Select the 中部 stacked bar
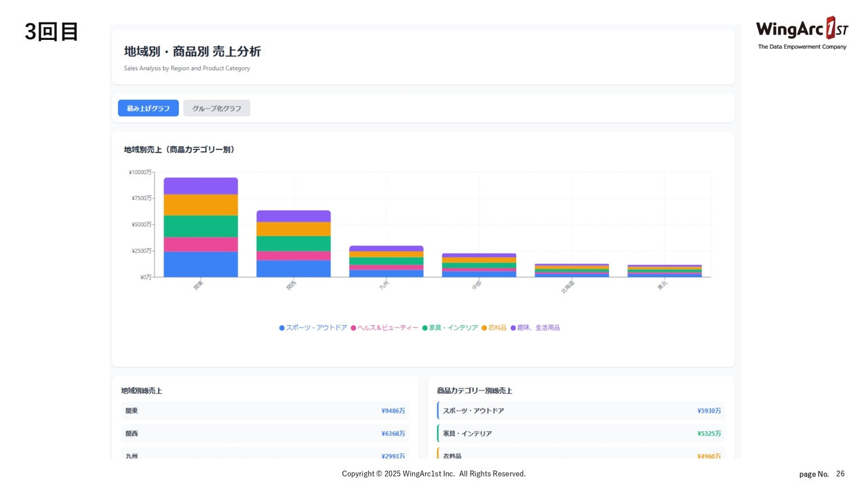The height and width of the screenshot is (488, 868). (479, 265)
